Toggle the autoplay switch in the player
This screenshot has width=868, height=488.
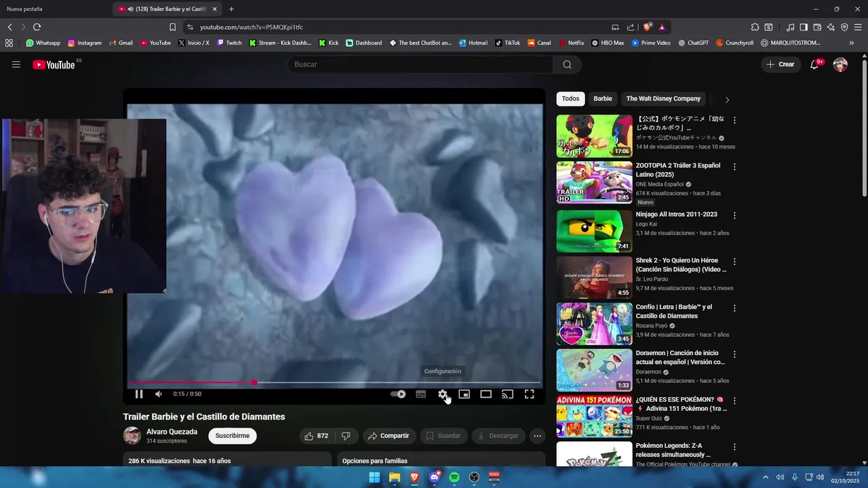pyautogui.click(x=398, y=394)
